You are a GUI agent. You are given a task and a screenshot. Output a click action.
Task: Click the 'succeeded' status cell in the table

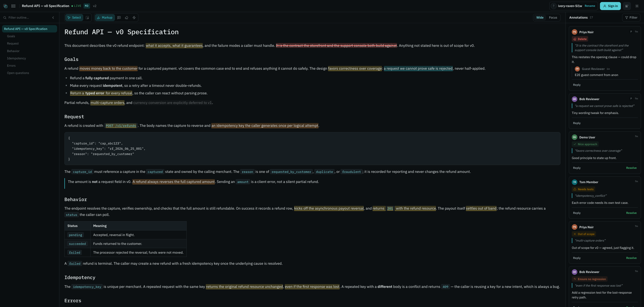(77, 244)
